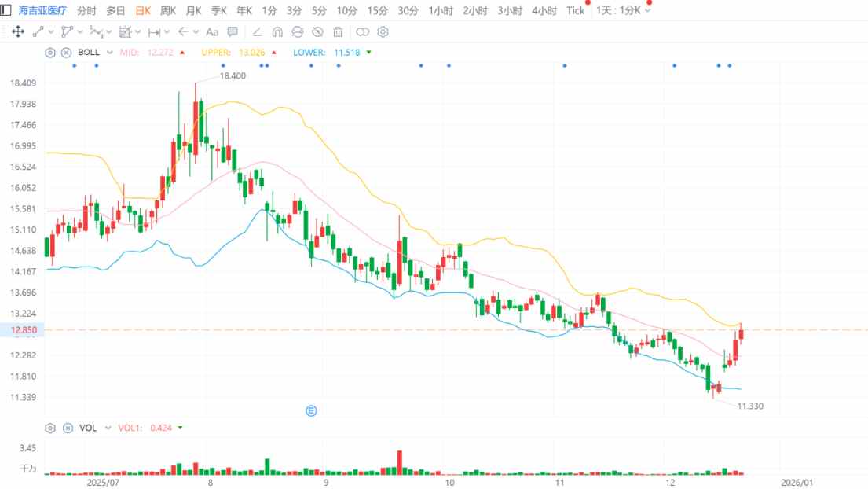Image resolution: width=868 pixels, height=489 pixels.
Task: Click the 12.850 current price label
Action: tap(23, 330)
